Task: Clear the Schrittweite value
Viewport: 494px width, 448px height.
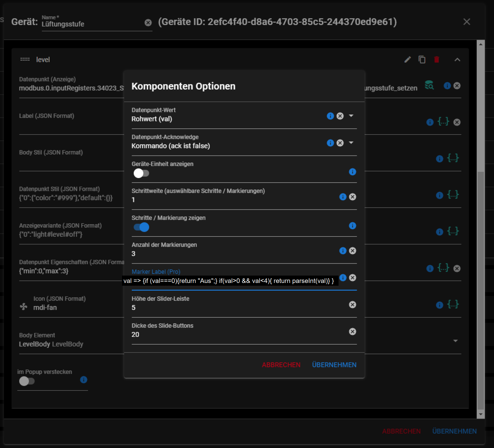Action: coord(353,197)
